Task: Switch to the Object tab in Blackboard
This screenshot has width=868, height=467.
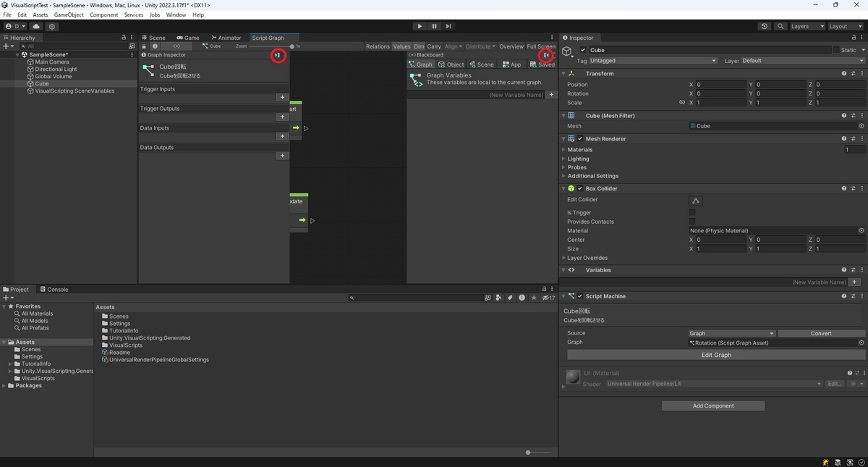Action: (x=451, y=64)
